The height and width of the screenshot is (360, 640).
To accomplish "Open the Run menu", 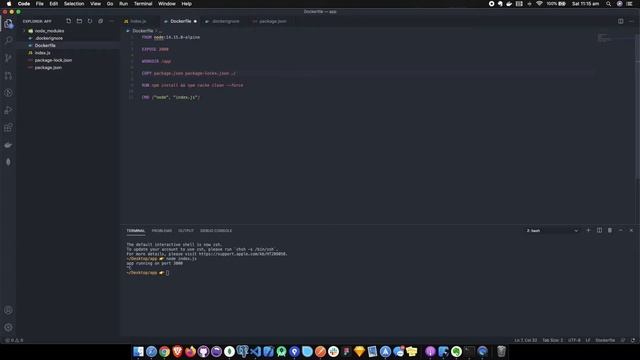I will (x=123, y=4).
